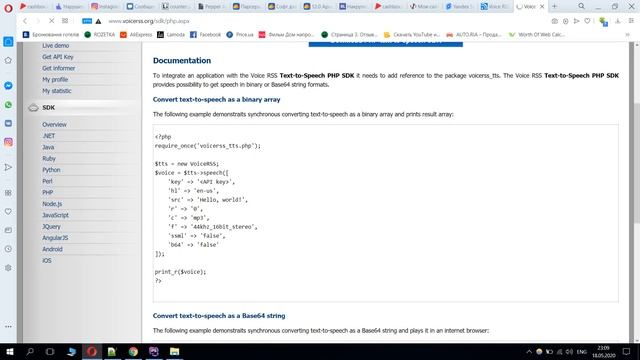
Task: Open Worth Of Web Calc bookmark
Action: pos(536,35)
